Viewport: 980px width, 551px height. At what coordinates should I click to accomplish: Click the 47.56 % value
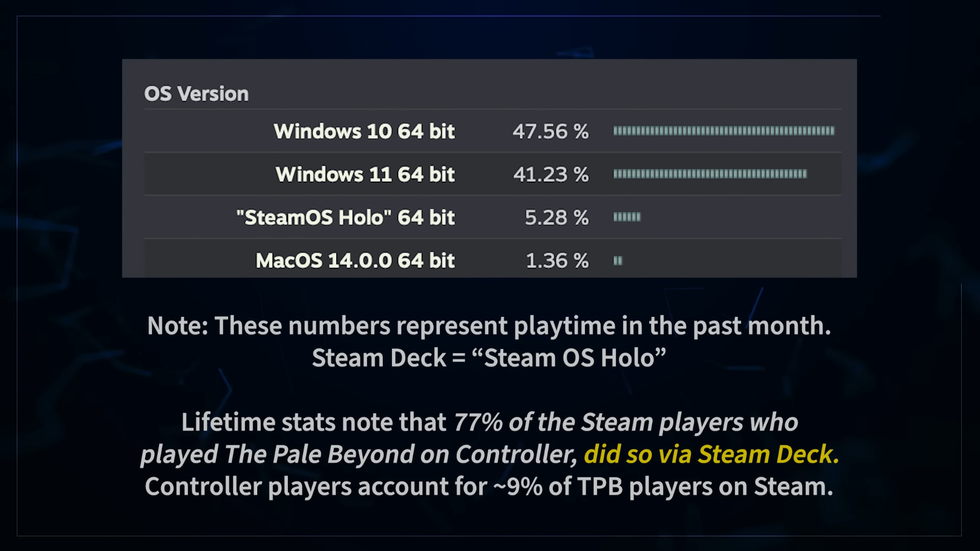pyautogui.click(x=550, y=132)
